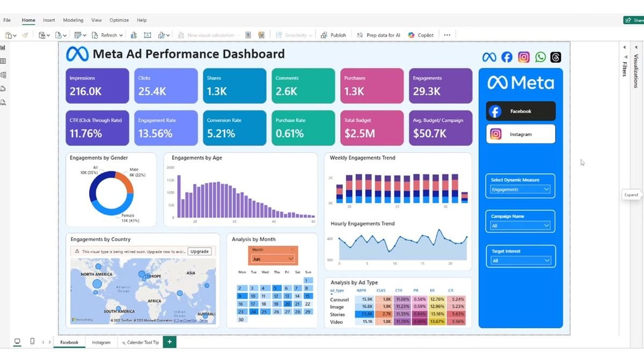Select the Facebook platform slicer button
This screenshot has width=644, height=362.
pyautogui.click(x=521, y=111)
